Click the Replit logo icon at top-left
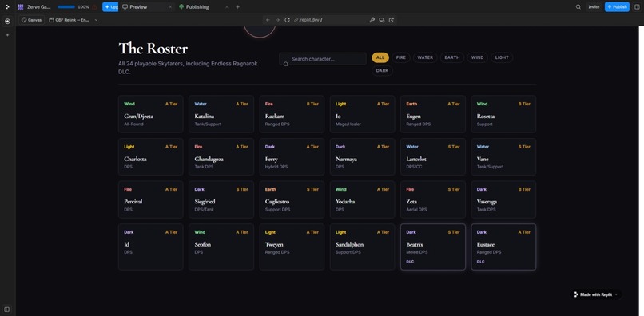 7,7
